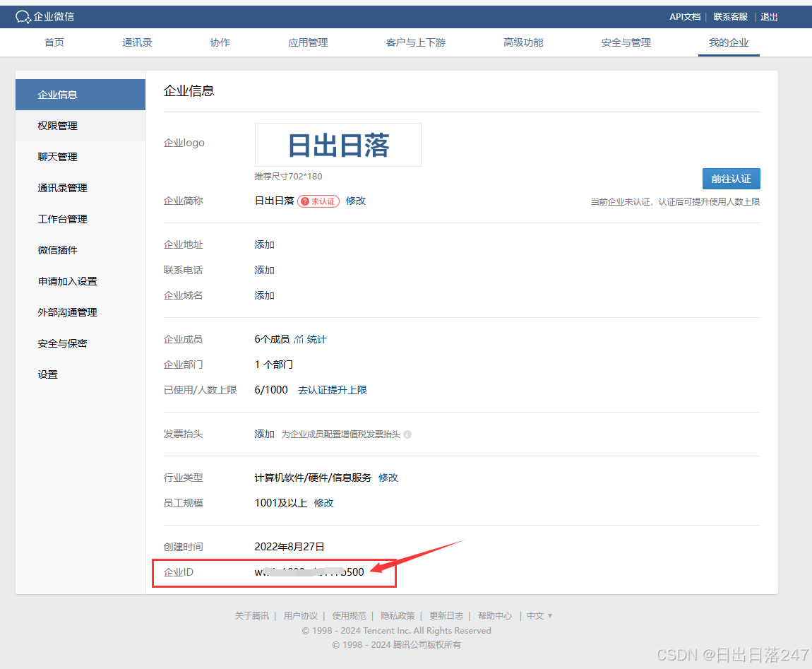This screenshot has height=669, width=812.
Task: Open the 关于腾讯 footer link
Action: click(x=251, y=615)
